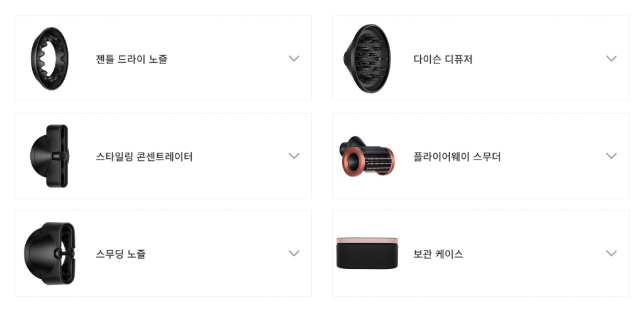
Task: Expand the 스타일링 콘센트레이터 chevron
Action: (x=294, y=156)
